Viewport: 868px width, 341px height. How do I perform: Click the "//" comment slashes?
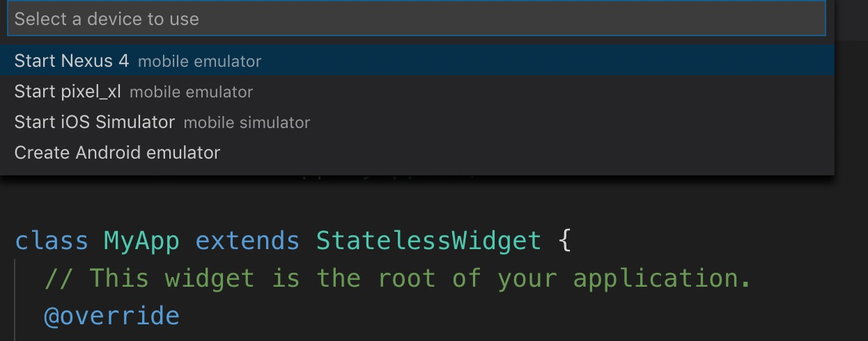click(59, 278)
